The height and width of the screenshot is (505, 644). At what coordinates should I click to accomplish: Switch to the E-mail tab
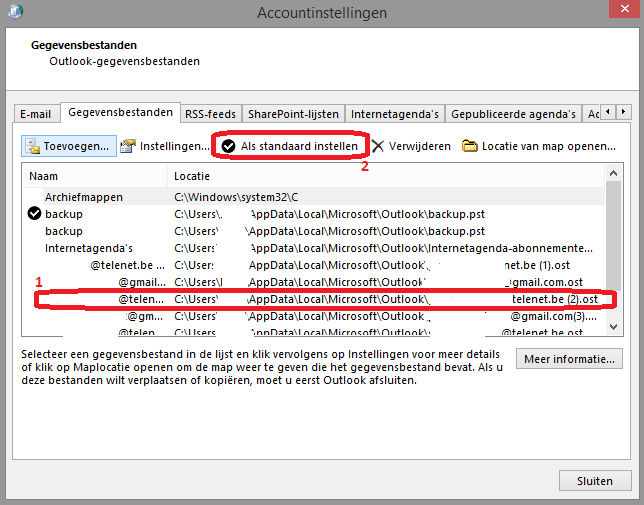[x=35, y=114]
